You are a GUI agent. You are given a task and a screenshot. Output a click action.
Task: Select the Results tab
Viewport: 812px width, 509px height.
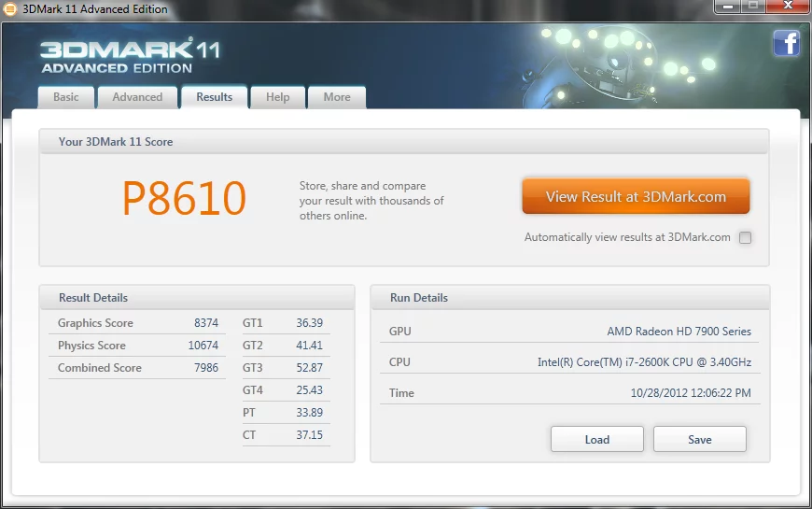214,97
